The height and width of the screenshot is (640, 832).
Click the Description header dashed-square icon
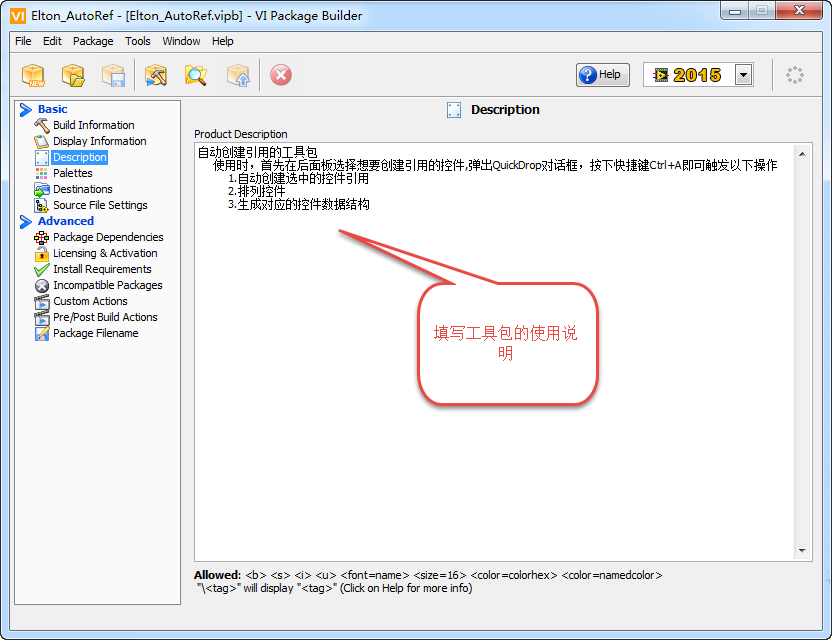click(x=454, y=110)
